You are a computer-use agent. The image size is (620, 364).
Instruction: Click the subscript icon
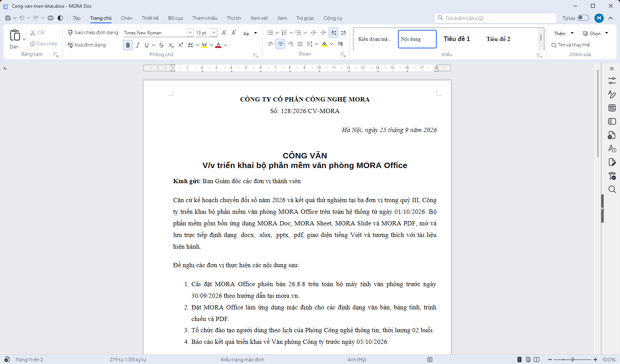click(x=171, y=45)
